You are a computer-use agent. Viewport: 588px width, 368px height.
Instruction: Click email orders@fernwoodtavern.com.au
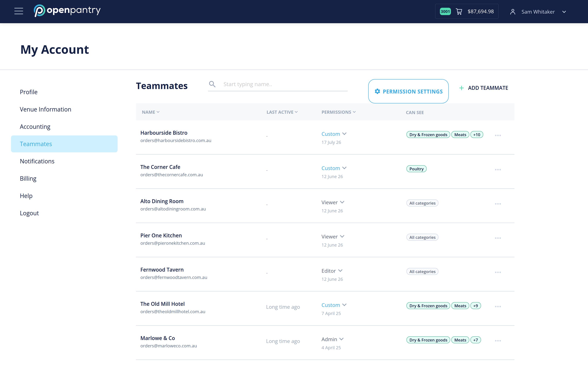(x=174, y=277)
